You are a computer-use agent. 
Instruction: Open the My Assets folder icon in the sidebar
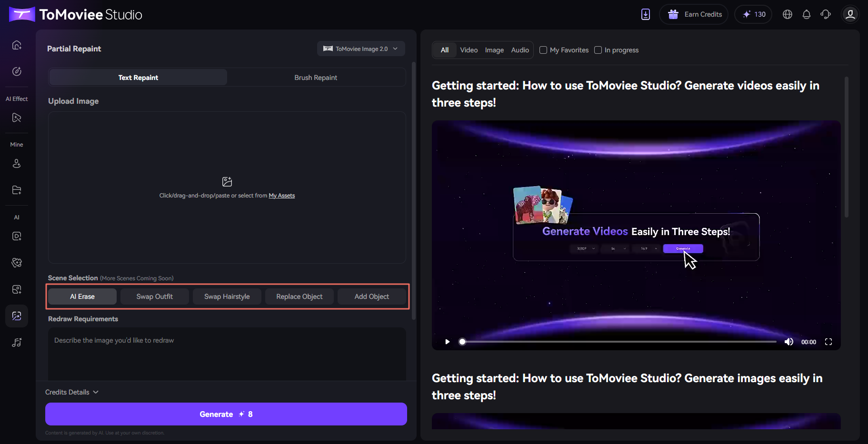pyautogui.click(x=17, y=190)
